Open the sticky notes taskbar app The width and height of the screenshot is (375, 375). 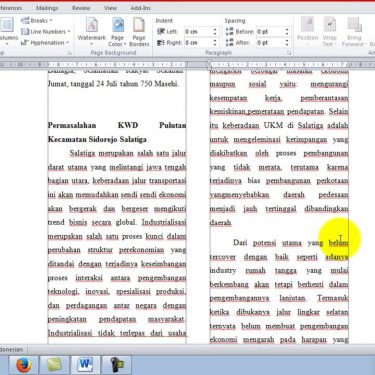pyautogui.click(x=54, y=365)
